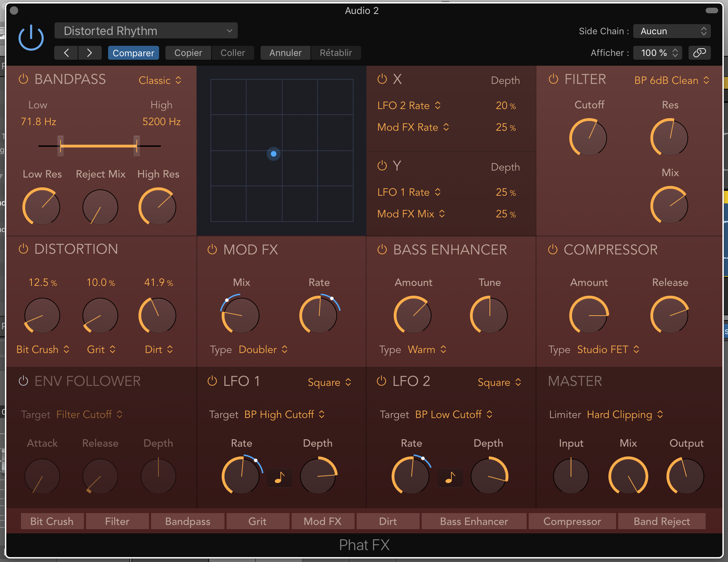Toggle the Compressor section power

tap(552, 250)
